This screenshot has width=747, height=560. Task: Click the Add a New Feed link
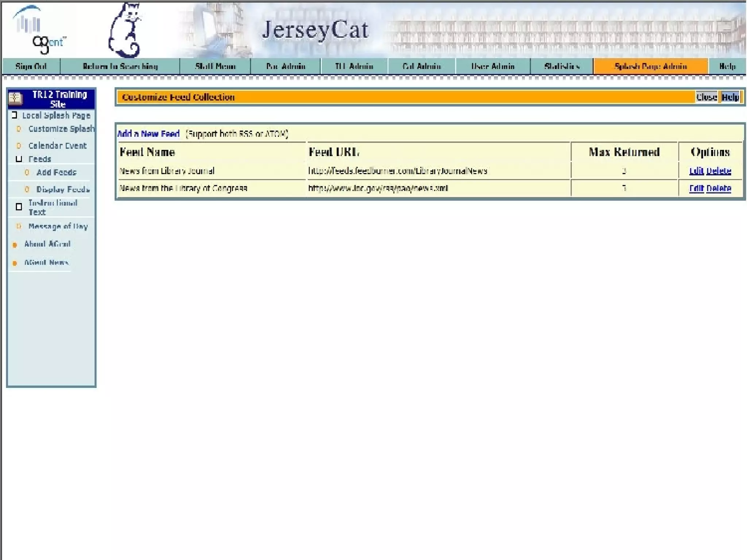(148, 134)
